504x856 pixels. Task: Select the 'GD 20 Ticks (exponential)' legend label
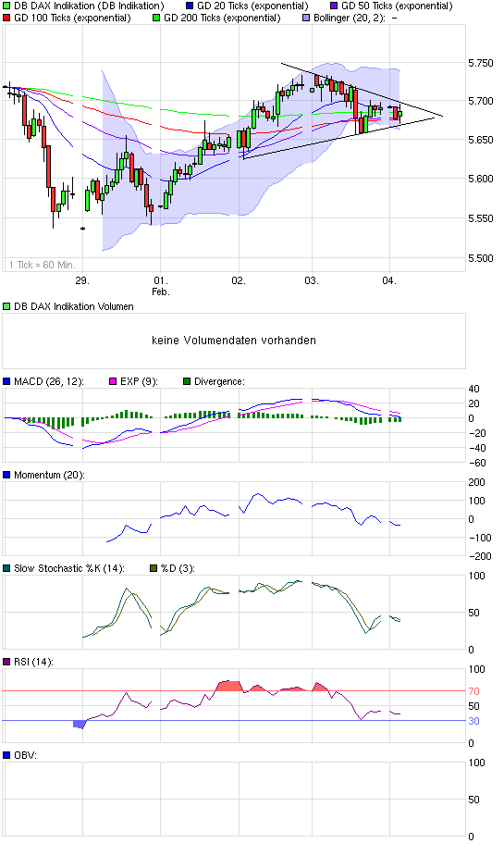(252, 6)
